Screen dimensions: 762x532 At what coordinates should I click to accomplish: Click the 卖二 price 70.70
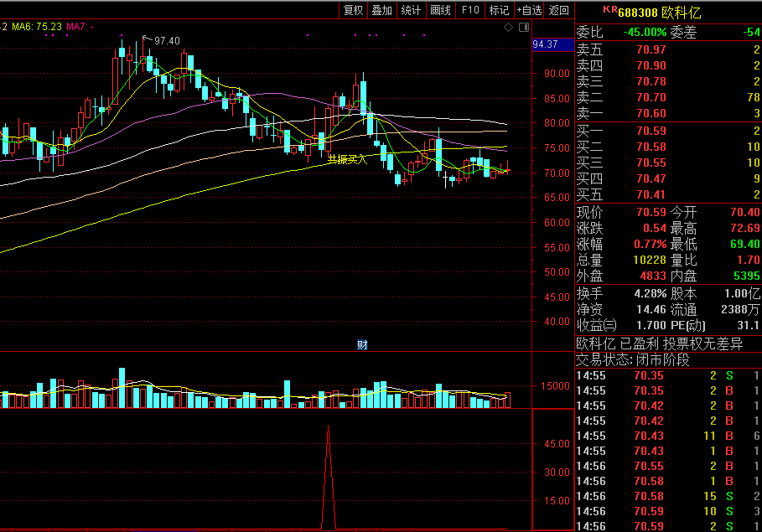coord(651,98)
